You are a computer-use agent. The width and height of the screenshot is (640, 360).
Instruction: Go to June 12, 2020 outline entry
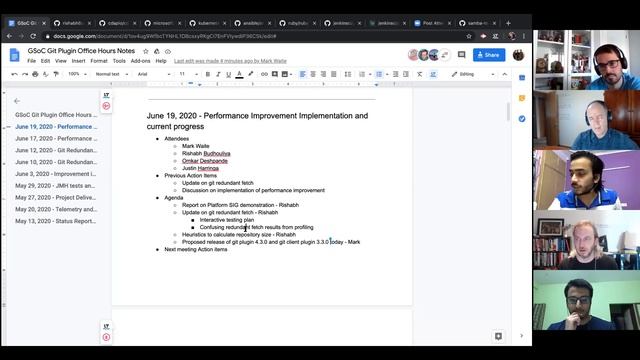[56, 150]
